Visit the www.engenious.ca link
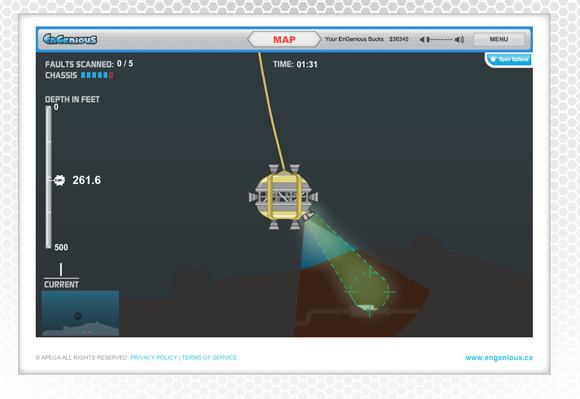This screenshot has height=399, width=580. [x=499, y=358]
